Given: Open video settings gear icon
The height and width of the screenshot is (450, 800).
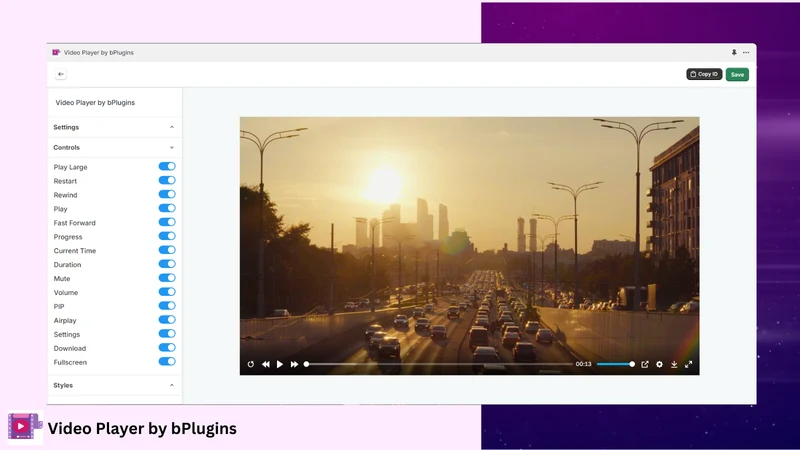Looking at the screenshot, I should (x=659, y=364).
